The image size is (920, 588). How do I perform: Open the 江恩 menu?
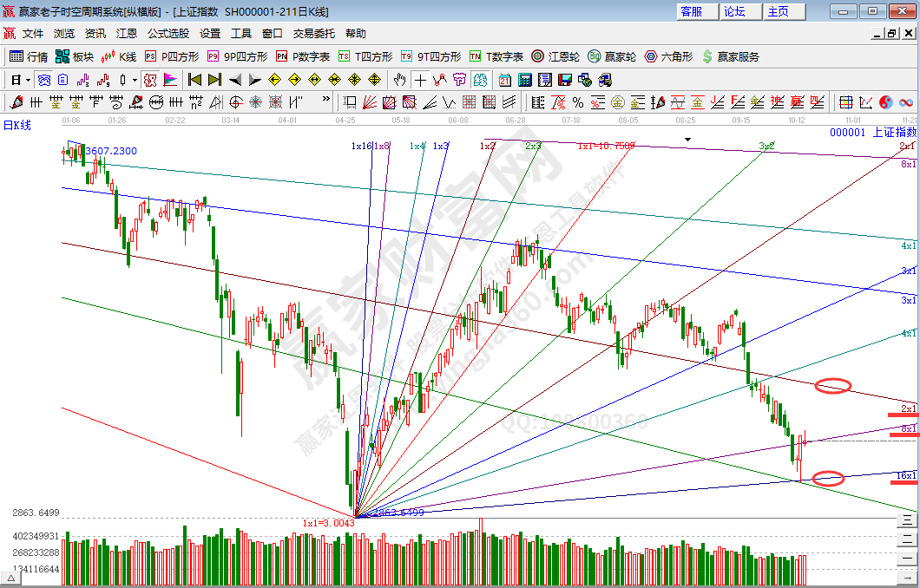click(x=127, y=34)
